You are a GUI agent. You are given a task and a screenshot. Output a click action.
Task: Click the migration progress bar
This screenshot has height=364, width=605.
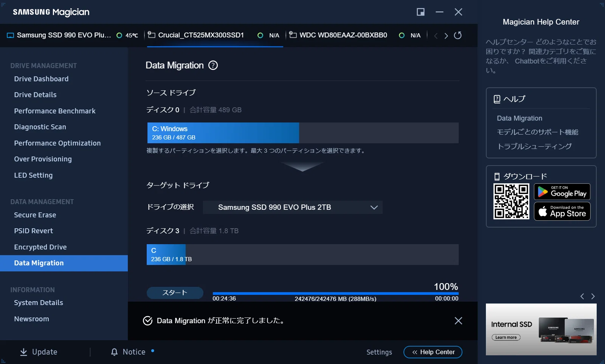[336, 293]
